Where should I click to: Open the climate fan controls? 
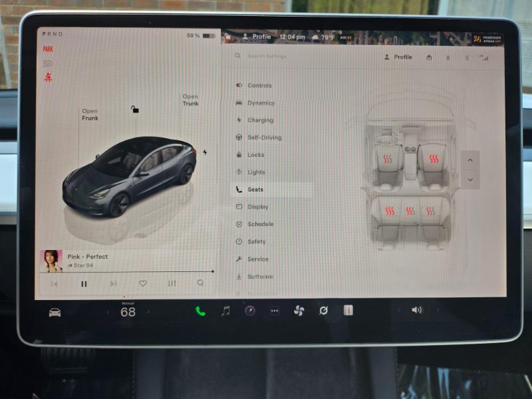pos(299,311)
